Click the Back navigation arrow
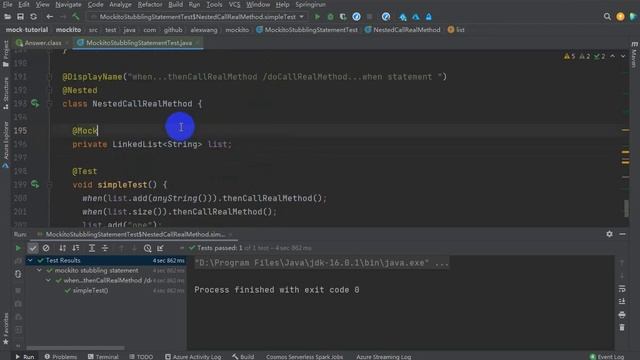 [x=49, y=17]
